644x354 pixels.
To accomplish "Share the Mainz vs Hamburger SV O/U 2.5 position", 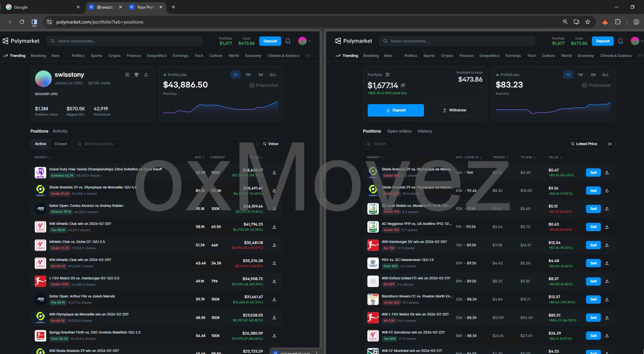I will point(274,281).
